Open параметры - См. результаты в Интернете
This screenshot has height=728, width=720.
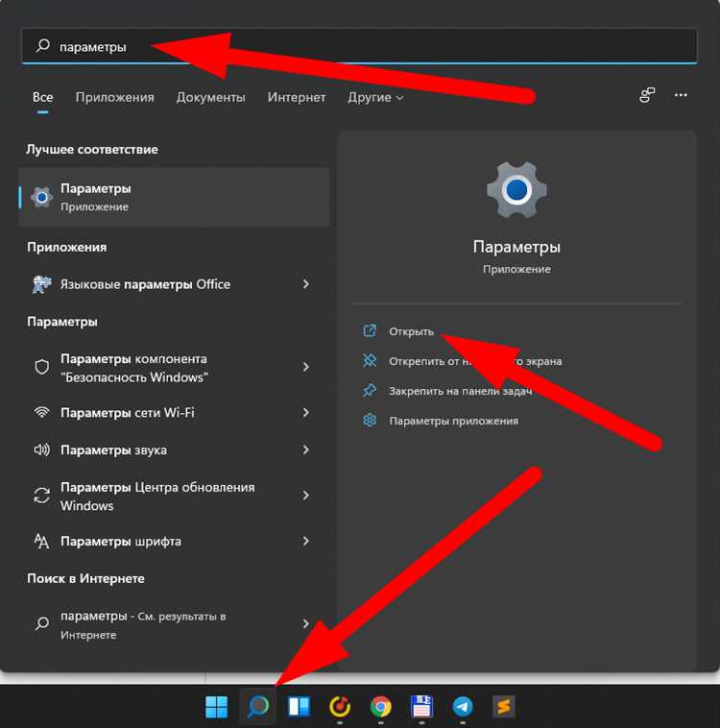[172, 624]
